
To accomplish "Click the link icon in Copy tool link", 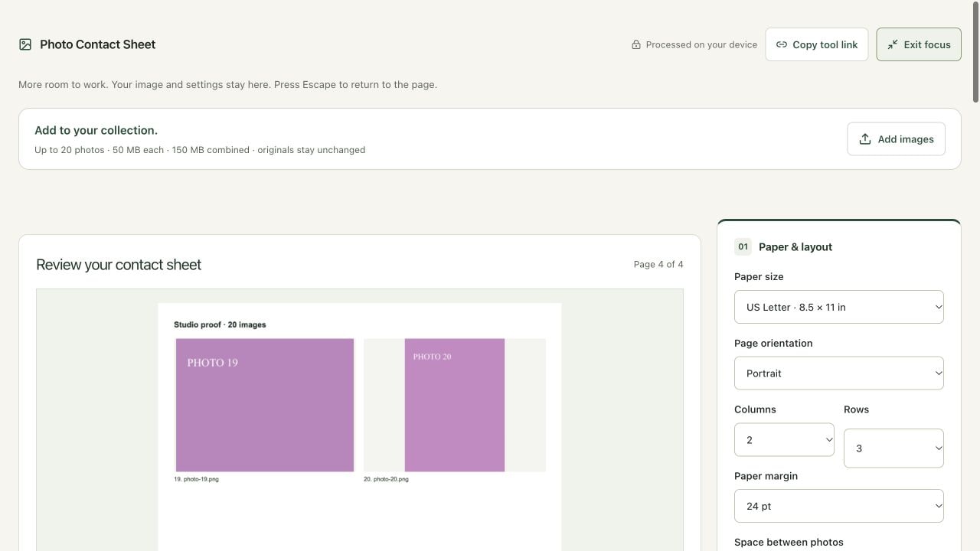I will [x=782, y=44].
